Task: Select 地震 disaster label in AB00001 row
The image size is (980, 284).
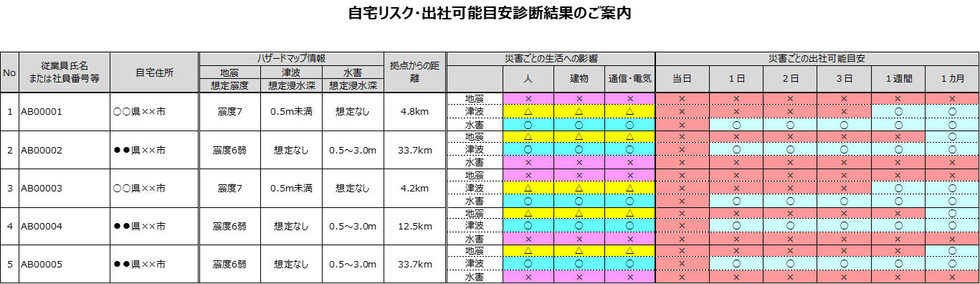Action: pos(475,98)
